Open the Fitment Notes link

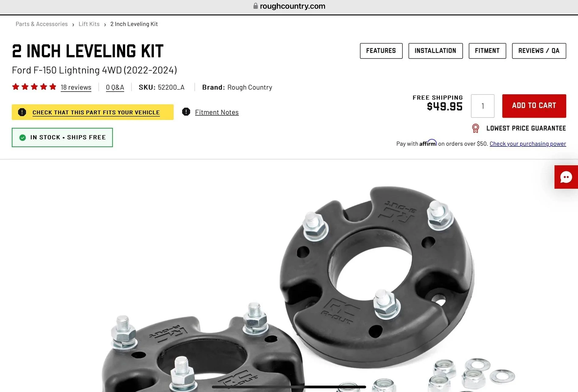[217, 112]
